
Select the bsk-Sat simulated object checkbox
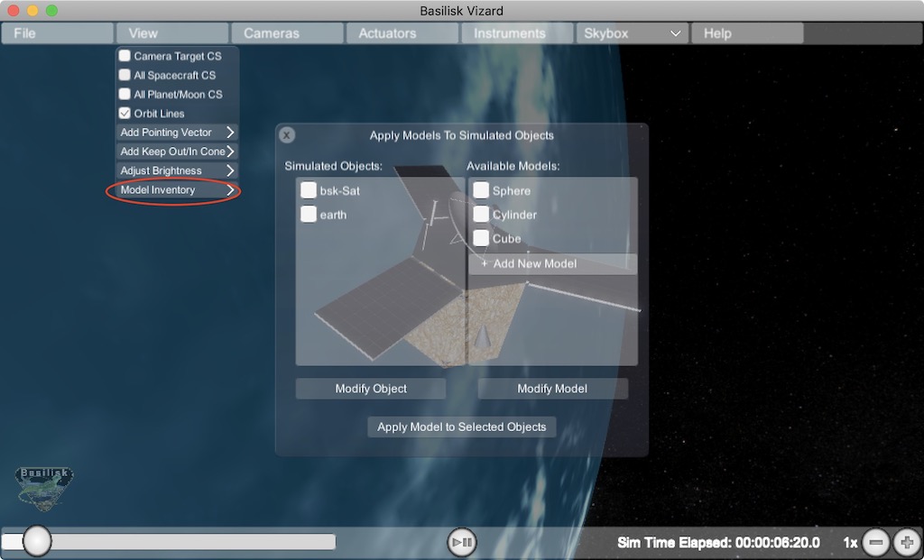(309, 190)
